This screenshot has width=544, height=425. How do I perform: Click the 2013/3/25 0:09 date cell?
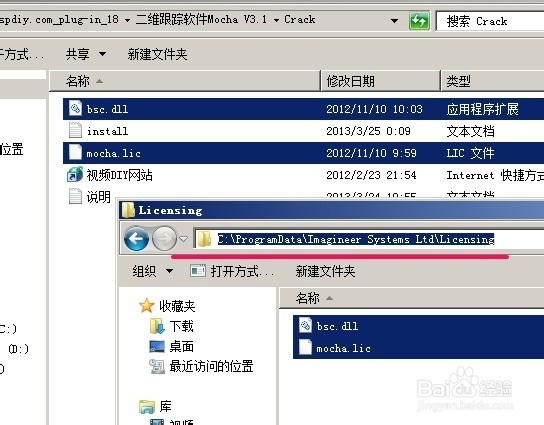(x=368, y=131)
